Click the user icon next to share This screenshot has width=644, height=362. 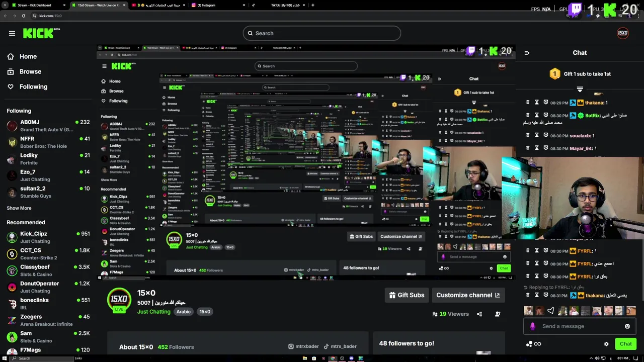[x=498, y=314]
